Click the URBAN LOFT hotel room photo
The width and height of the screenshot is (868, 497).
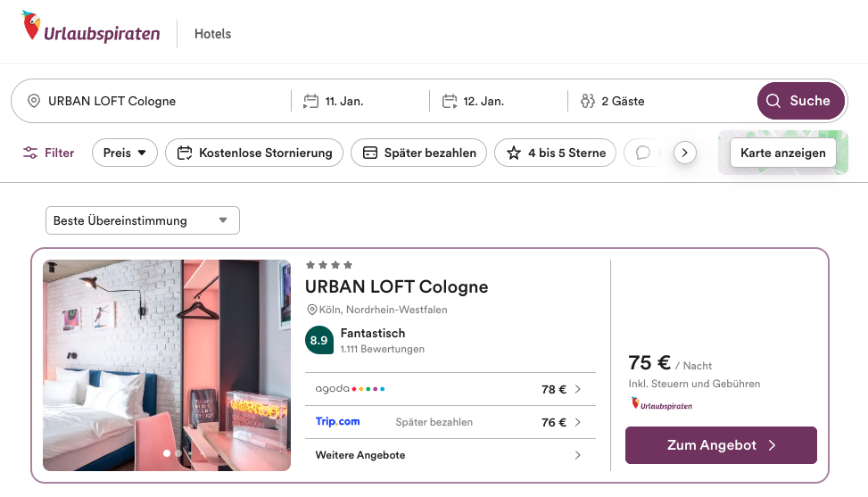(x=167, y=365)
